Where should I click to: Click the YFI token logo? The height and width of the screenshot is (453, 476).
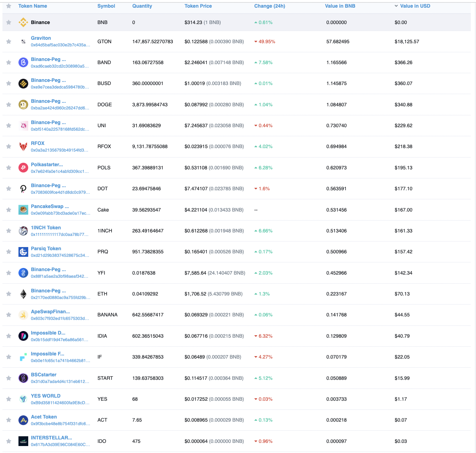point(23,273)
